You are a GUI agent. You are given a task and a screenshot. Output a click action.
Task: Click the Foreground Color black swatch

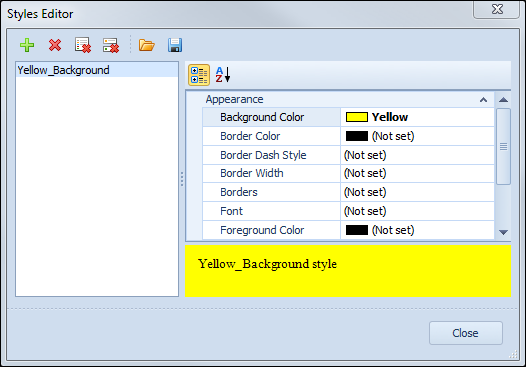(x=357, y=230)
